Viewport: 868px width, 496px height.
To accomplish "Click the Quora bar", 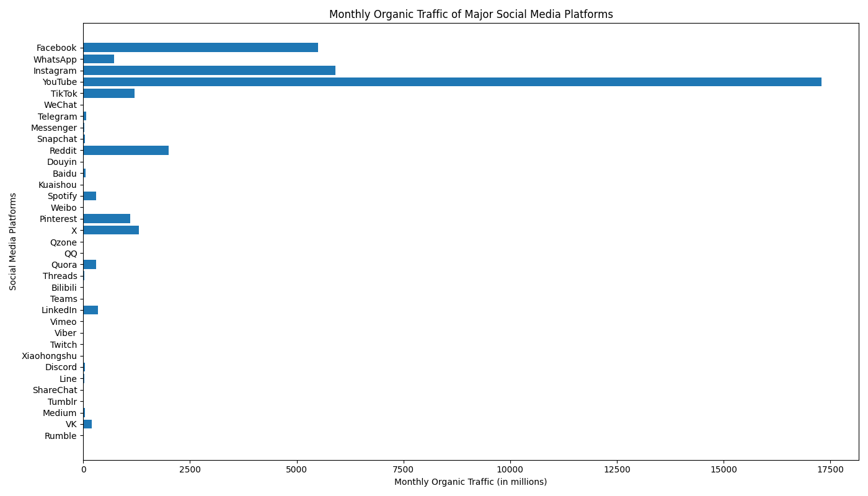I will pyautogui.click(x=89, y=265).
